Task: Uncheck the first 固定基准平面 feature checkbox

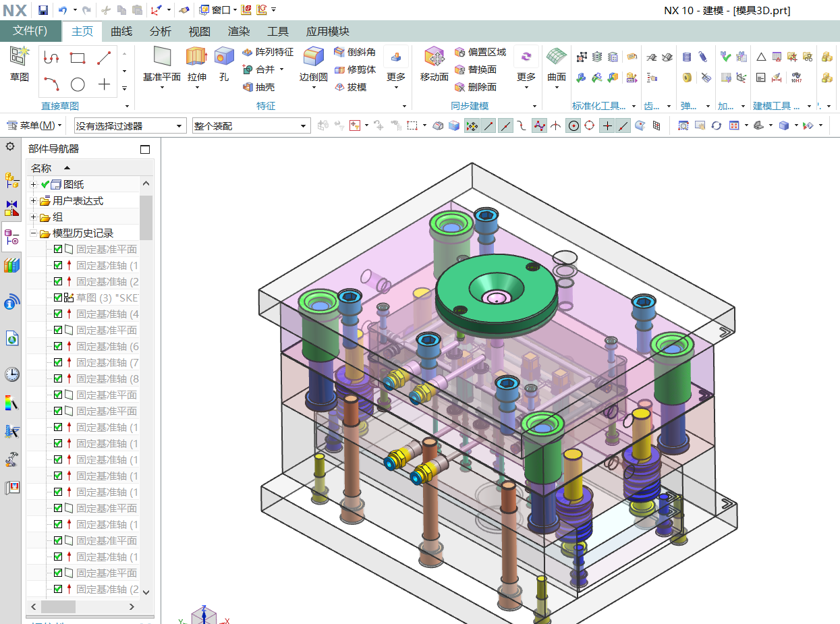Action: tap(58, 249)
